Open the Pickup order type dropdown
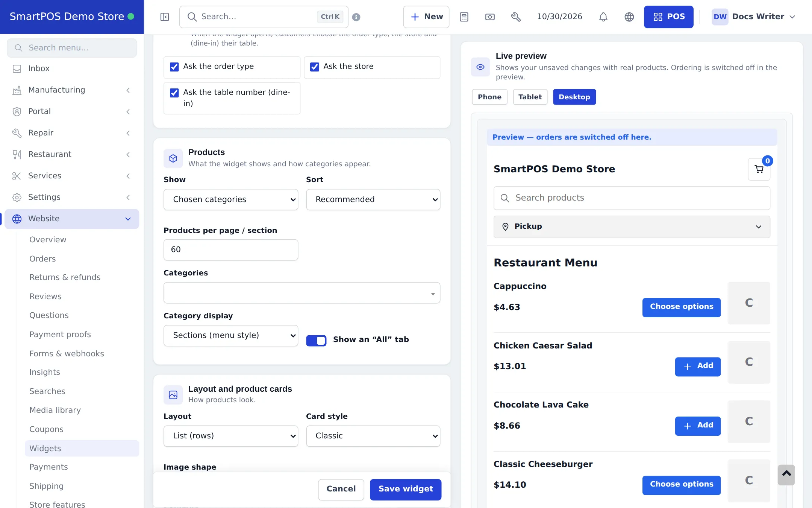Viewport: 812px width, 508px height. tap(632, 227)
